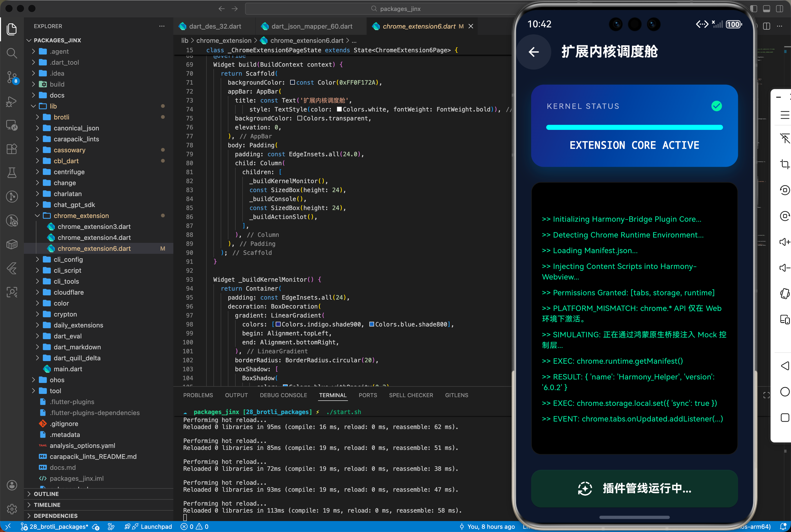
Task: Click the split editor right icon
Action: click(x=766, y=26)
